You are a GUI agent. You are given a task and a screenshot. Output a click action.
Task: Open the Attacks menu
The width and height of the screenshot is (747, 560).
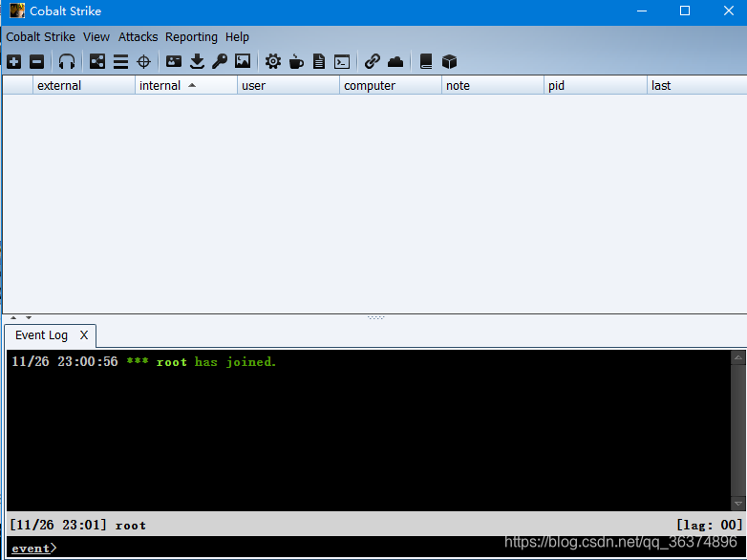coord(138,36)
